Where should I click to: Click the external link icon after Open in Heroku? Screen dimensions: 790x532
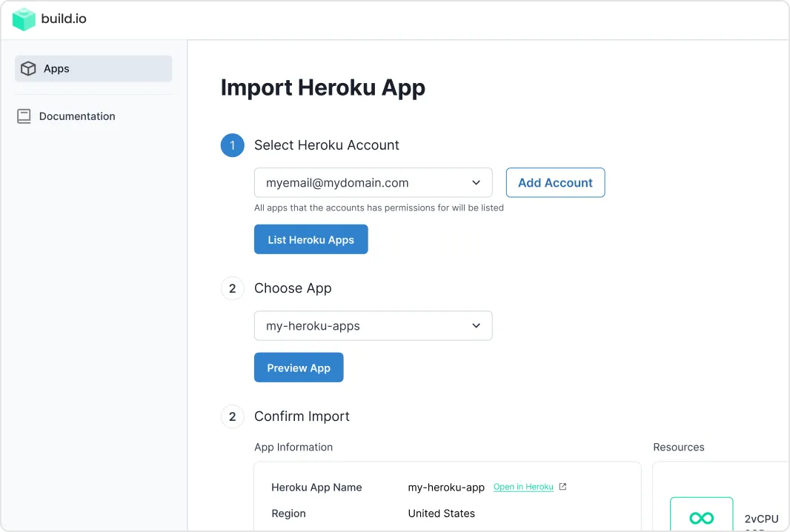562,487
